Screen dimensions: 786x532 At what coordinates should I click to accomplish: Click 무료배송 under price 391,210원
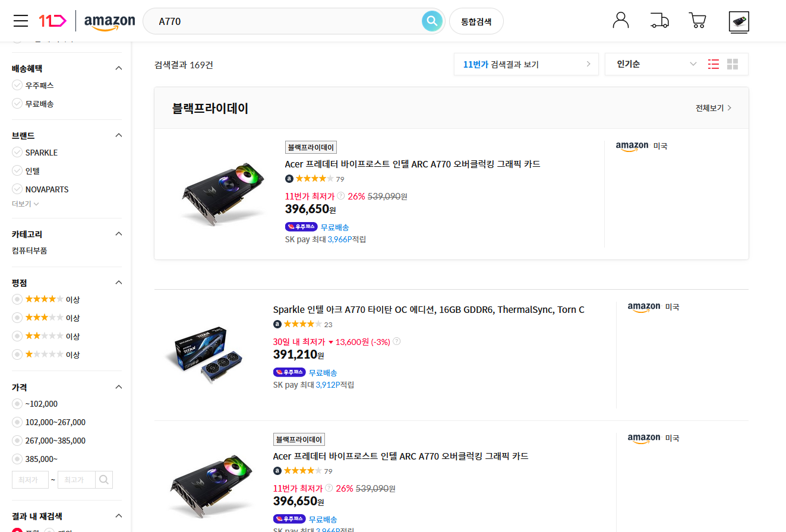[323, 373]
